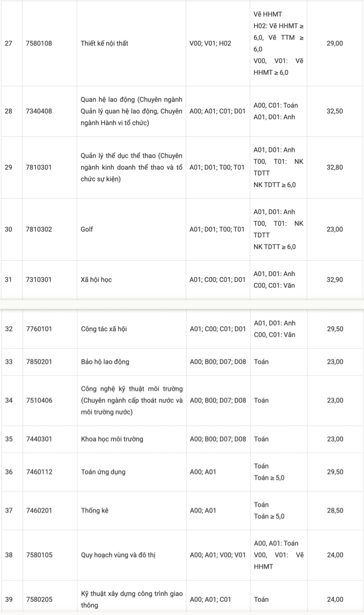Screen dimensions: 364x615
Task: Select major code 7580205
Action: click(x=39, y=599)
